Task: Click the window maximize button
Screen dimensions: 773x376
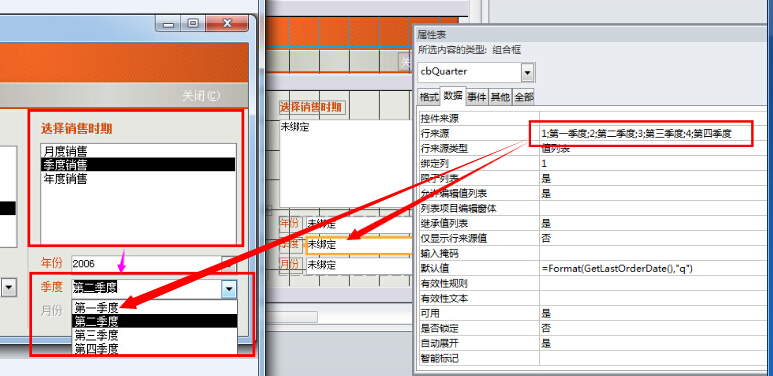Action: pyautogui.click(x=193, y=24)
